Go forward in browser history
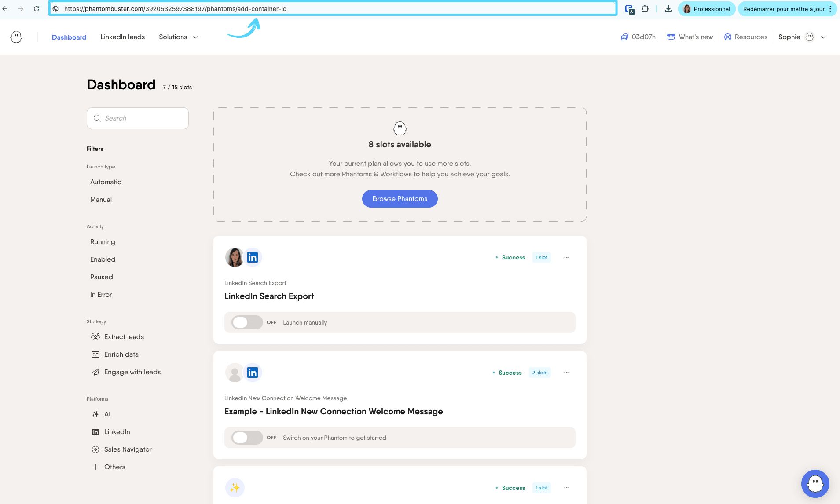Image resolution: width=840 pixels, height=504 pixels. (x=21, y=9)
